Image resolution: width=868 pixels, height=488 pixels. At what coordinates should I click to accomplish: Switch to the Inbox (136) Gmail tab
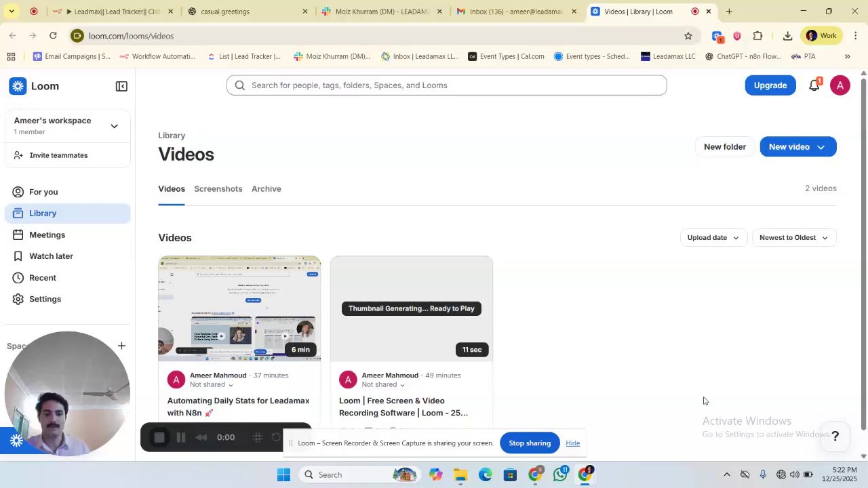click(517, 12)
